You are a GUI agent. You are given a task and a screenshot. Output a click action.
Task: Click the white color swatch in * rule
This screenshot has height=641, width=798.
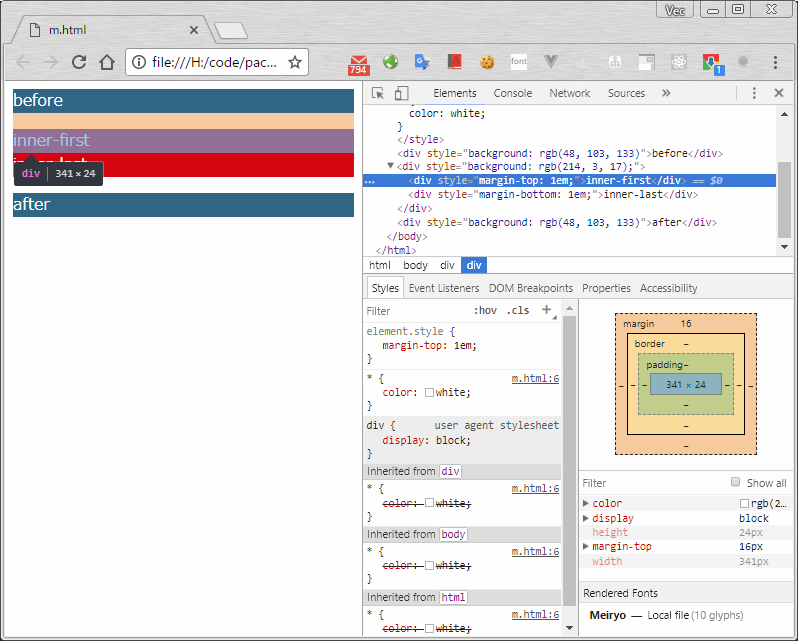pyautogui.click(x=429, y=392)
